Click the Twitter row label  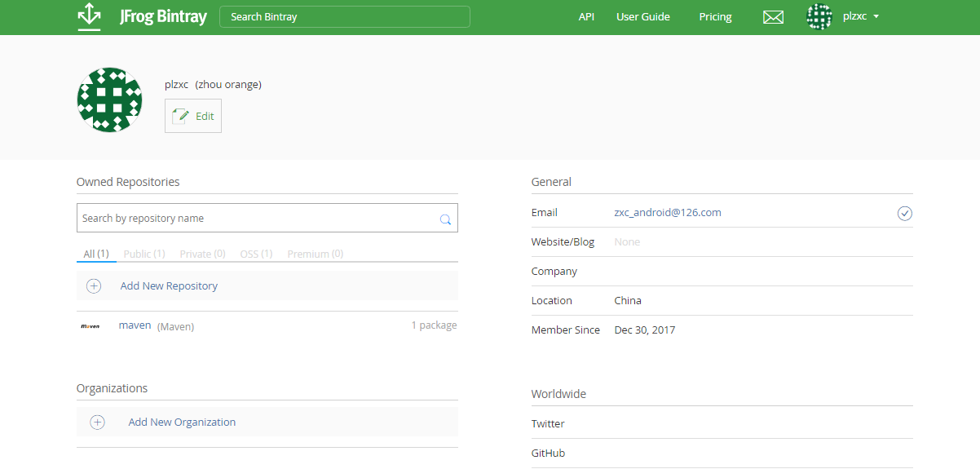tap(548, 423)
